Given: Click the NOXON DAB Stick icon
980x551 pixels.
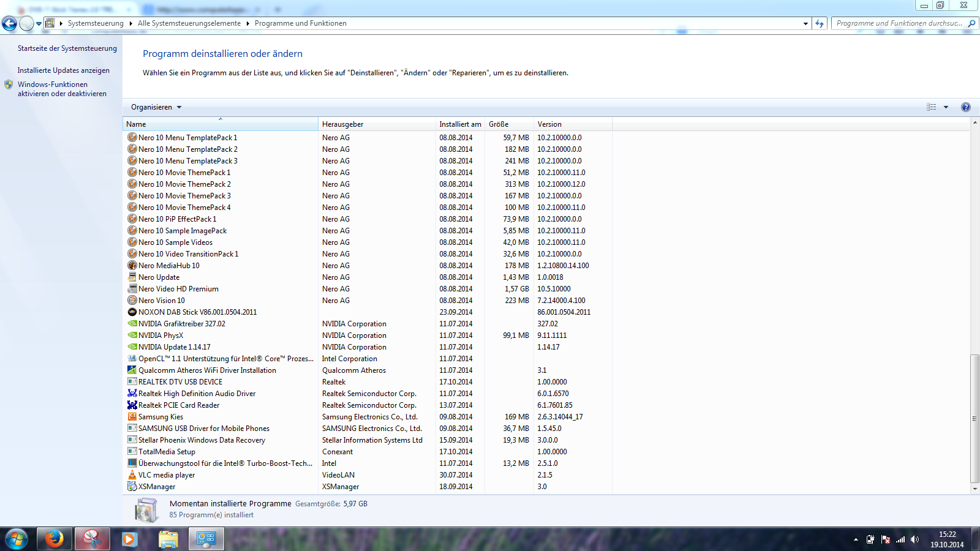Looking at the screenshot, I should (132, 312).
